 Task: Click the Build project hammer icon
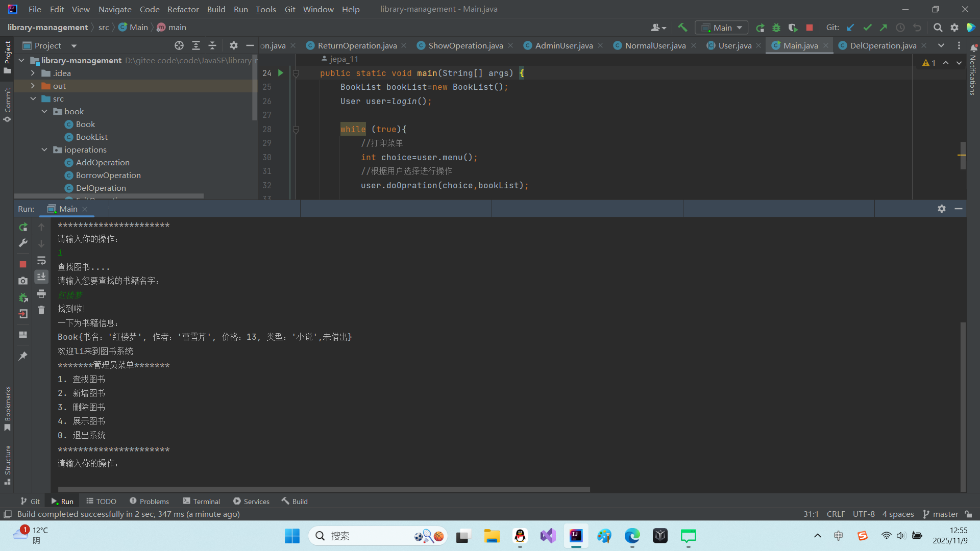coord(682,28)
